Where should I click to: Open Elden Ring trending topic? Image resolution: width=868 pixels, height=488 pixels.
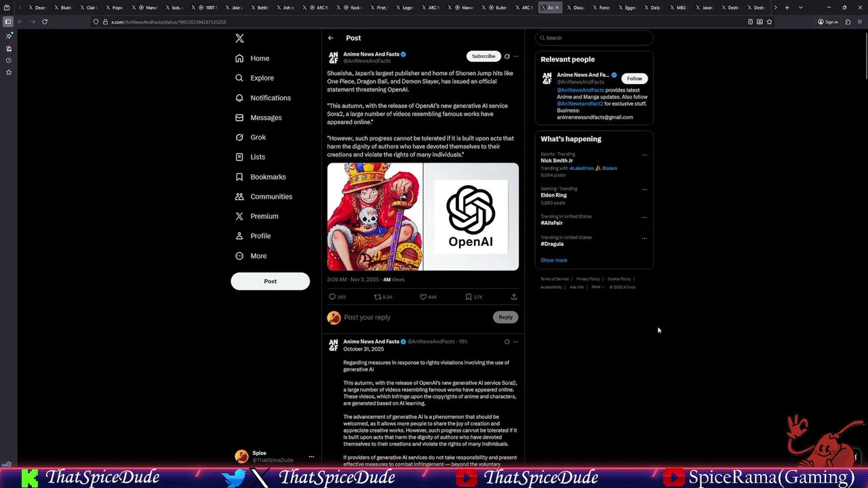coord(553,195)
